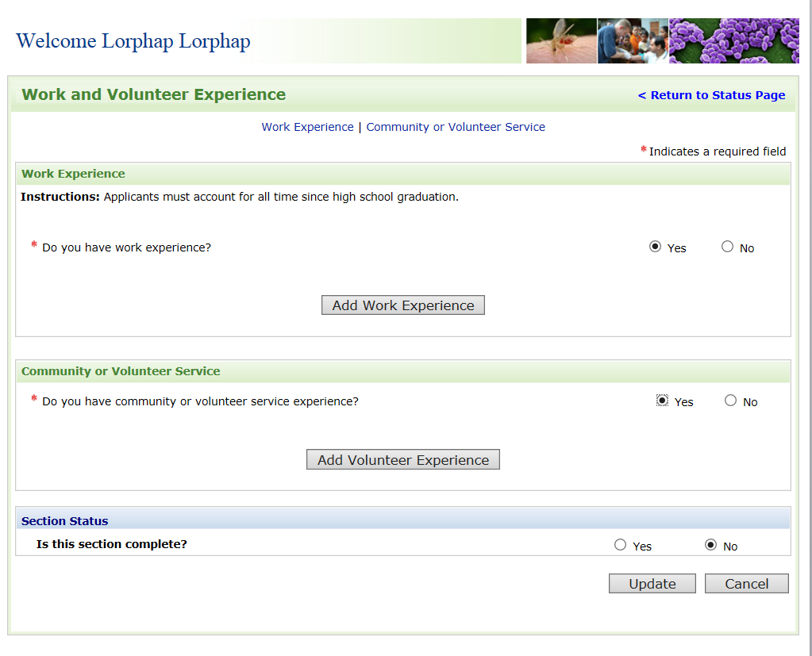
Task: Select Yes for having work experience
Action: click(x=655, y=247)
